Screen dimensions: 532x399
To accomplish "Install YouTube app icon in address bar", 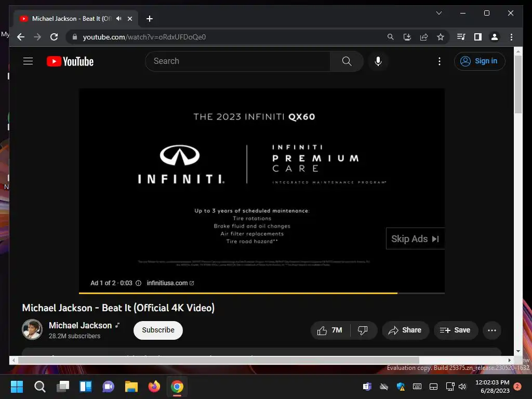I will [x=407, y=37].
